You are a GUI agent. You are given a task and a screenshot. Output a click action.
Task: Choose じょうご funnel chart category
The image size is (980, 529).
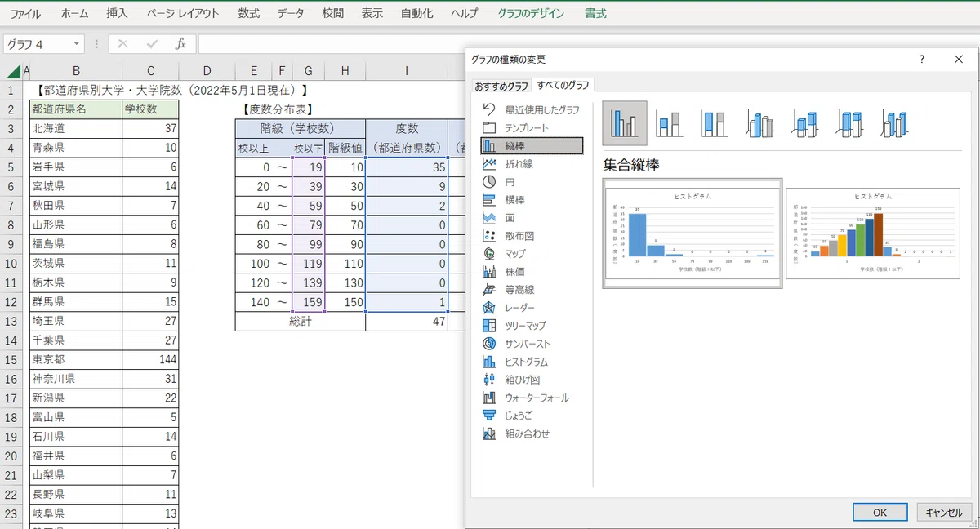tap(532, 415)
